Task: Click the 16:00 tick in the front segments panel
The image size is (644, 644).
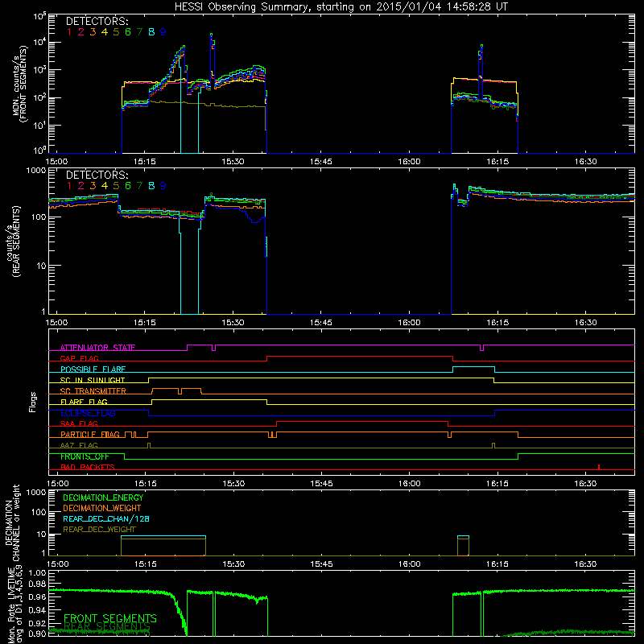Action: [409, 162]
